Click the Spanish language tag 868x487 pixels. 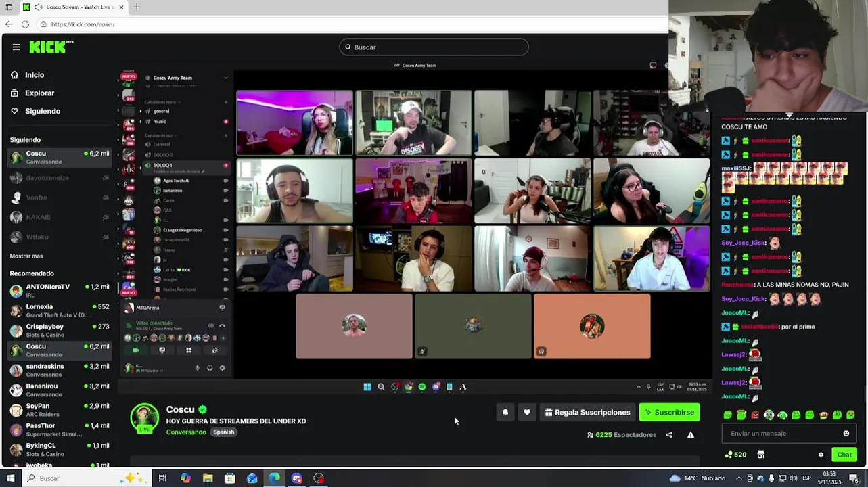tap(223, 432)
